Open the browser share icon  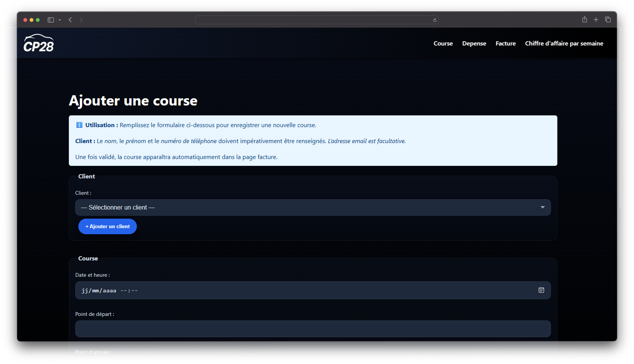click(x=584, y=20)
